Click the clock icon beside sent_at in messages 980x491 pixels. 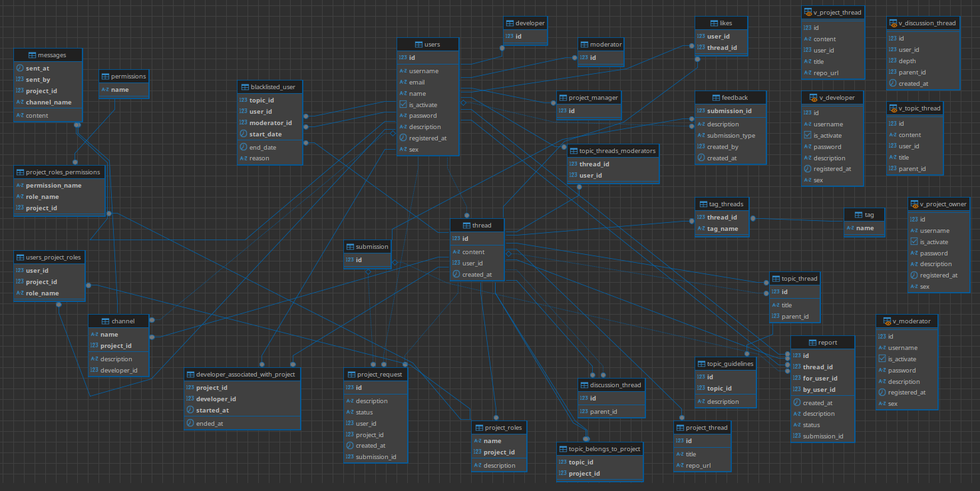pos(19,69)
